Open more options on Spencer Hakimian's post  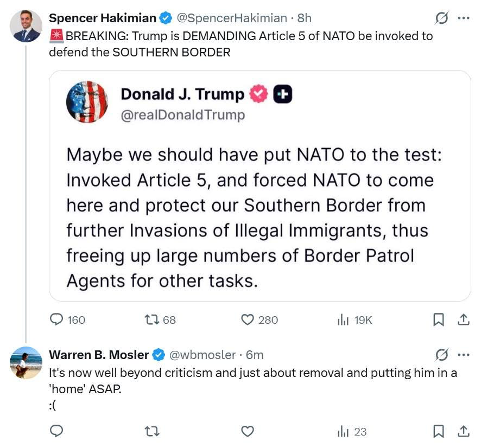pyautogui.click(x=464, y=18)
